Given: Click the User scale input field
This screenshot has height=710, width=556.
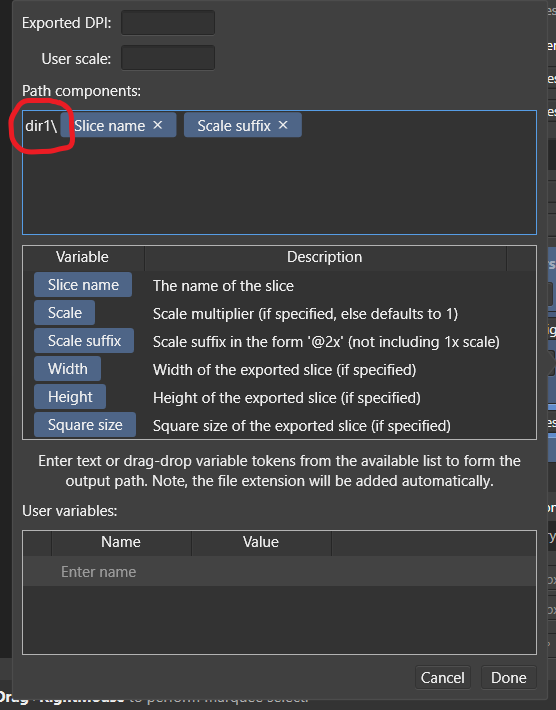Looking at the screenshot, I should 168,58.
